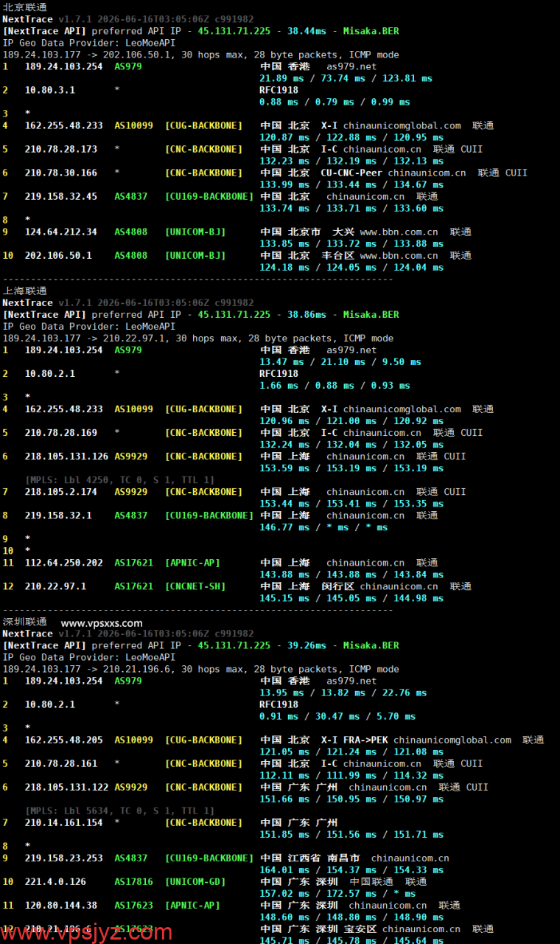The width and height of the screenshot is (560, 944).
Task: Click the API latency value 38.44ms
Action: (x=307, y=31)
